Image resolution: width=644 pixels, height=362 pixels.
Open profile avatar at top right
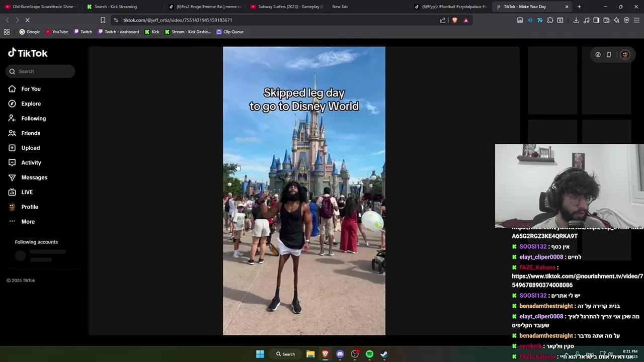tap(625, 55)
